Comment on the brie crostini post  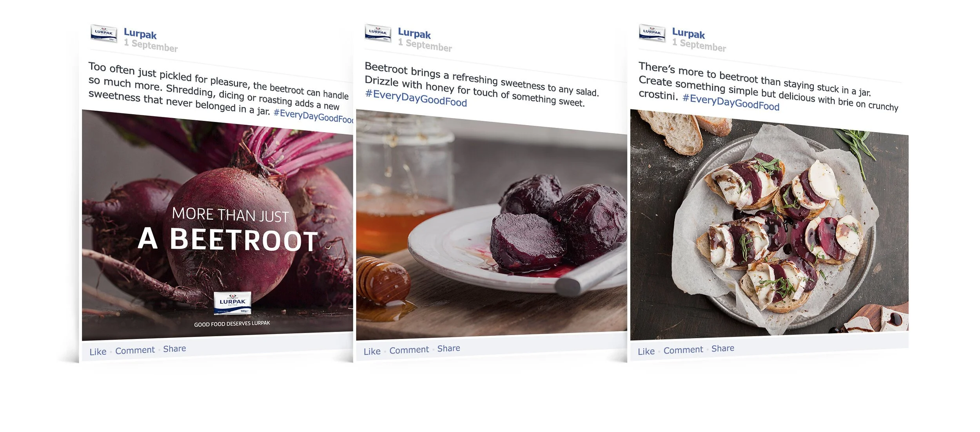click(683, 350)
